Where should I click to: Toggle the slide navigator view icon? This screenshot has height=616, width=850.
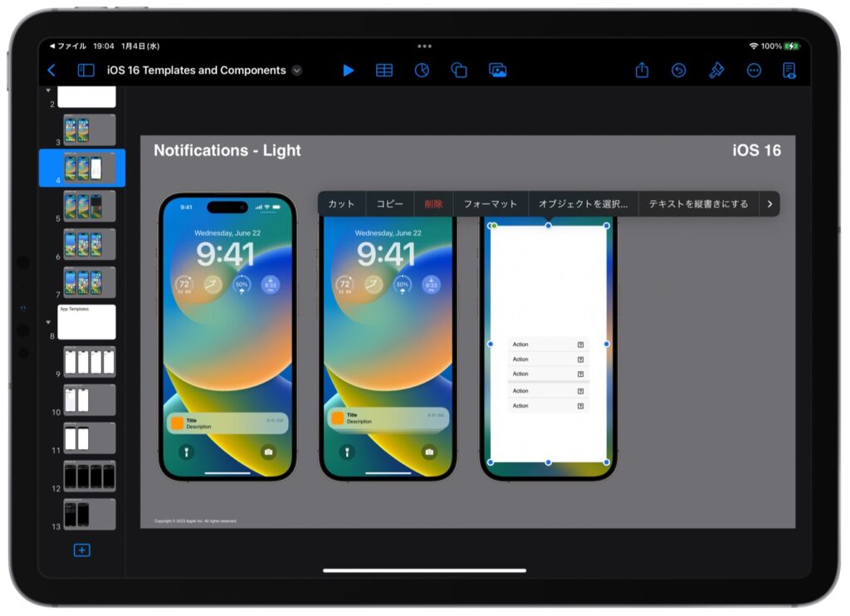coord(85,71)
